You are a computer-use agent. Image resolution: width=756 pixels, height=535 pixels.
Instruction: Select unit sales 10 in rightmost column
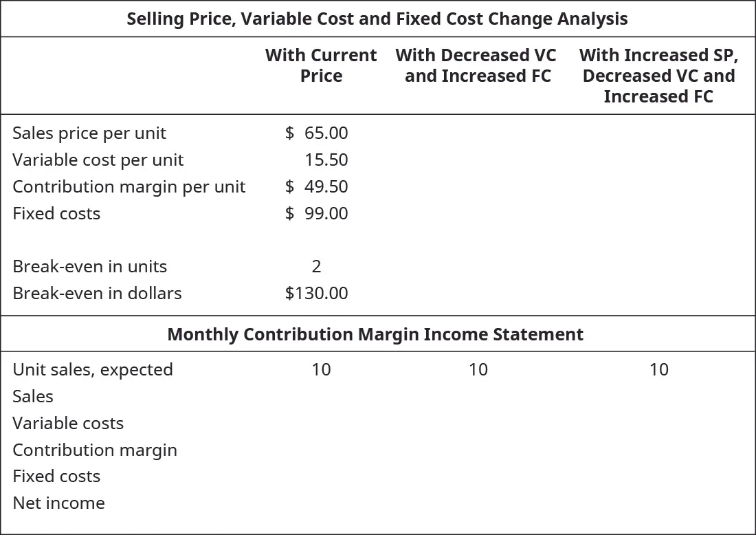coord(658,369)
